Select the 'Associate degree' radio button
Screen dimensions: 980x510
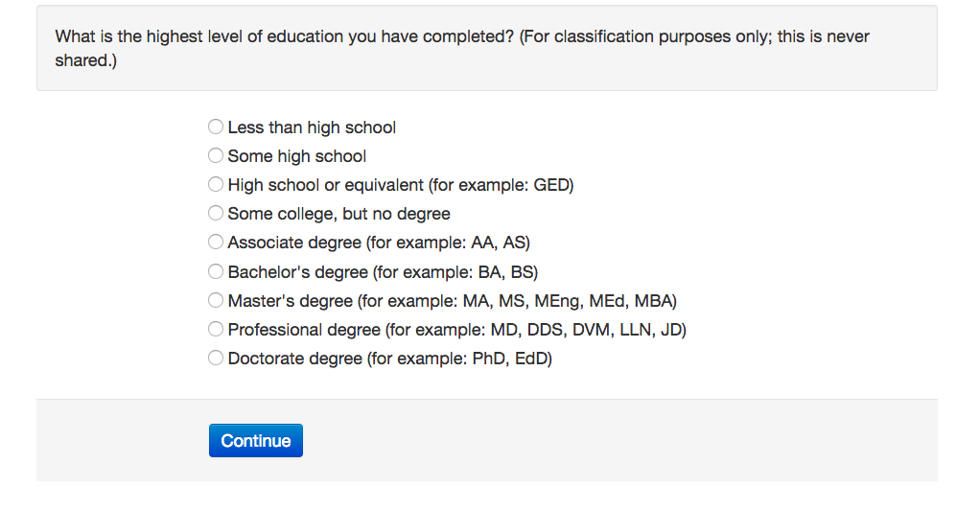(216, 242)
